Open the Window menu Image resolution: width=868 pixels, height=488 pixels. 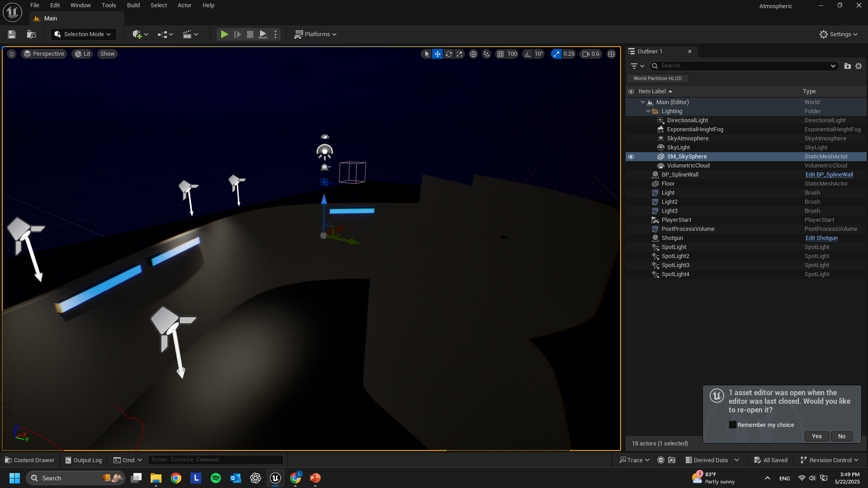81,5
